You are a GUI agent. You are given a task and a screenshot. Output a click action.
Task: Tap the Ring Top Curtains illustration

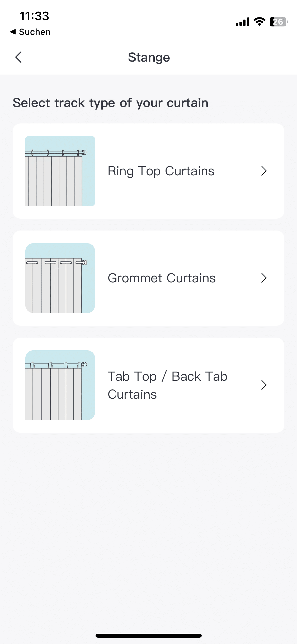60,171
